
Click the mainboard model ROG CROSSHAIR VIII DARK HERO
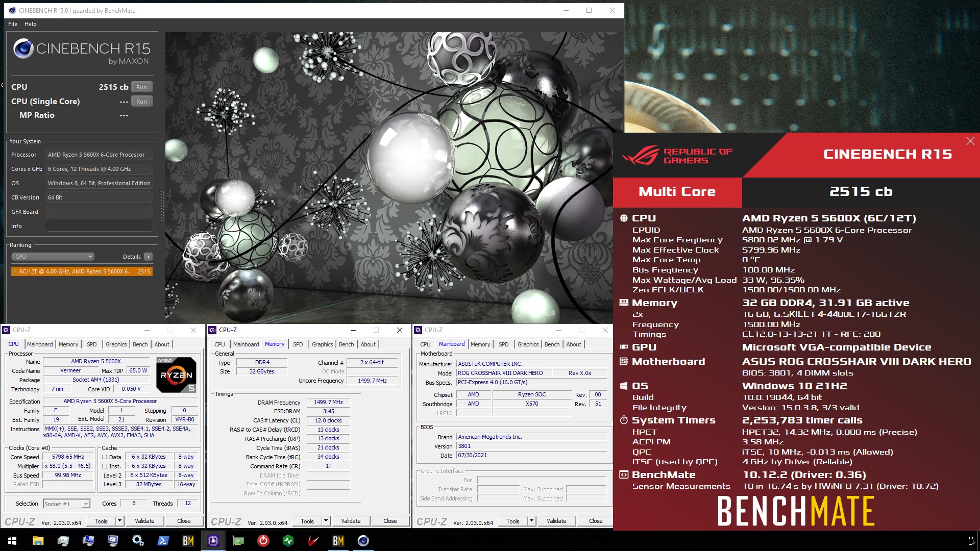click(x=504, y=373)
